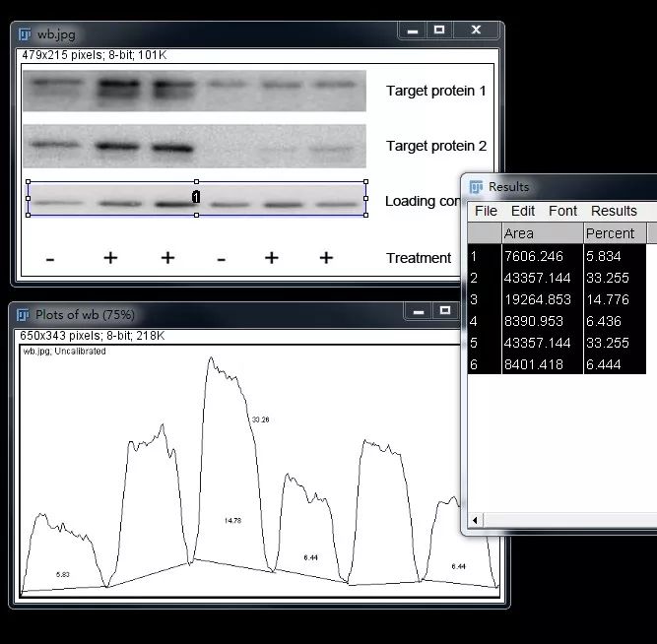
Task: Click the Plots of wb (75%) title text
Action: [x=85, y=315]
